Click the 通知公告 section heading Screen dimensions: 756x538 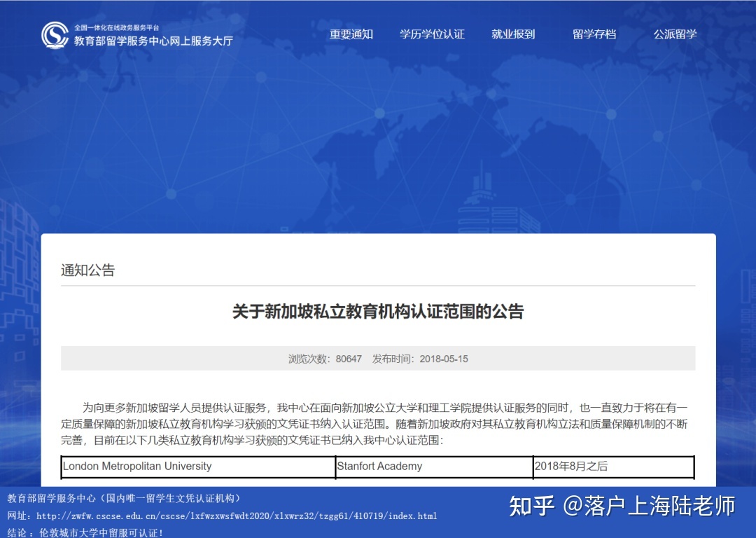click(x=87, y=270)
